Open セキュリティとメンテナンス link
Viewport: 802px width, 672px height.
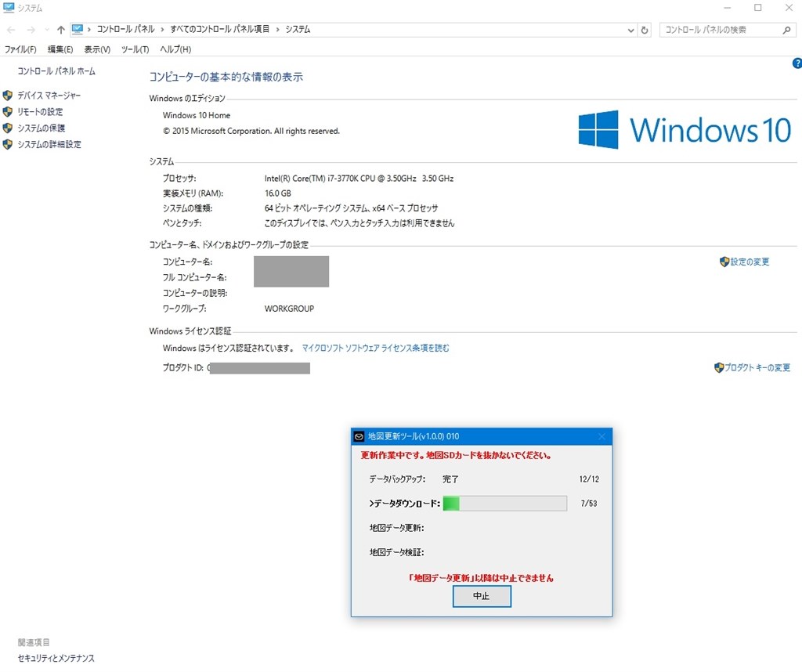click(x=56, y=658)
